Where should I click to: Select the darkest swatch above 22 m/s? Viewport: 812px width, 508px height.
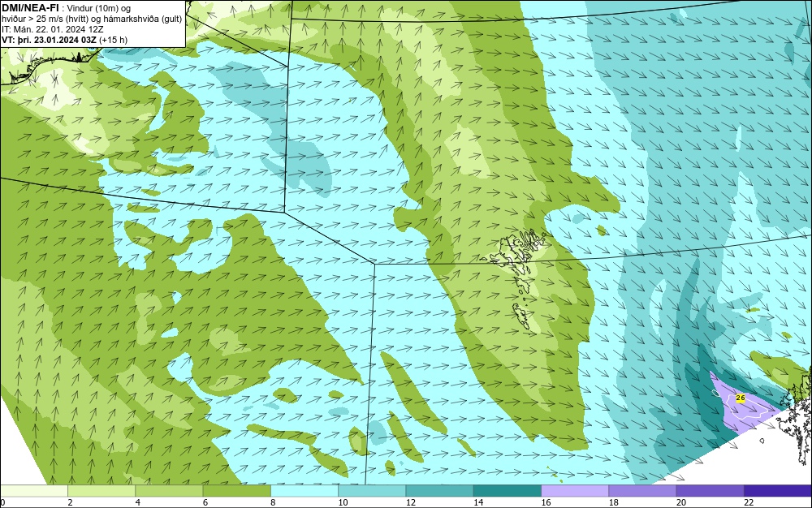[778, 490]
